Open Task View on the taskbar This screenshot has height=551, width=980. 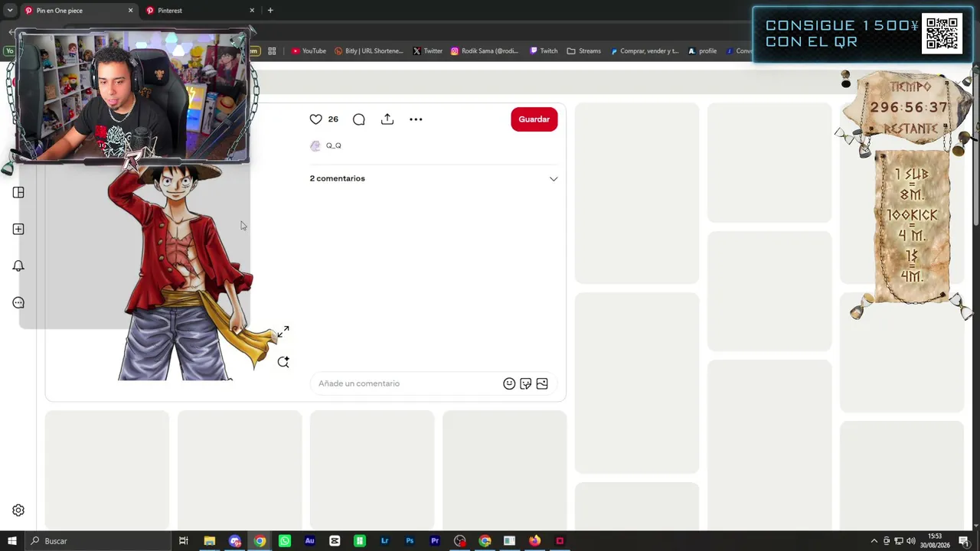184,541
